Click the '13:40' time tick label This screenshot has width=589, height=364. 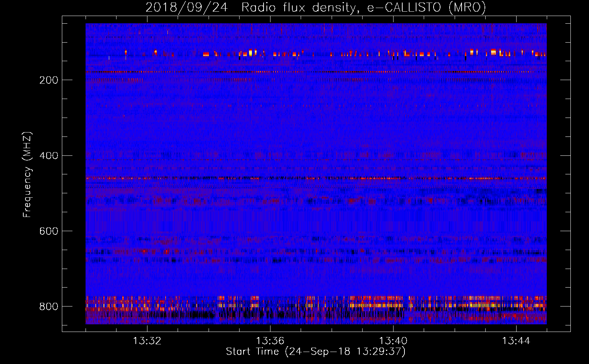click(393, 341)
